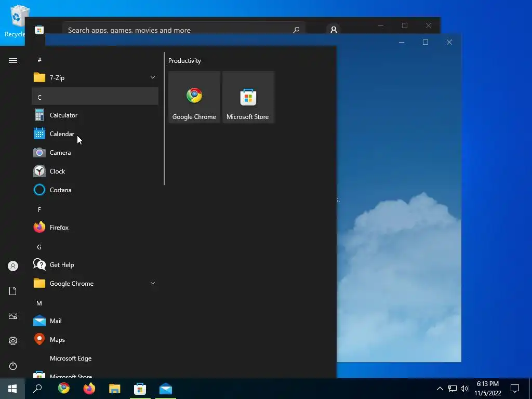Switch to Microsoft Store on the taskbar
532x399 pixels.
[140, 389]
